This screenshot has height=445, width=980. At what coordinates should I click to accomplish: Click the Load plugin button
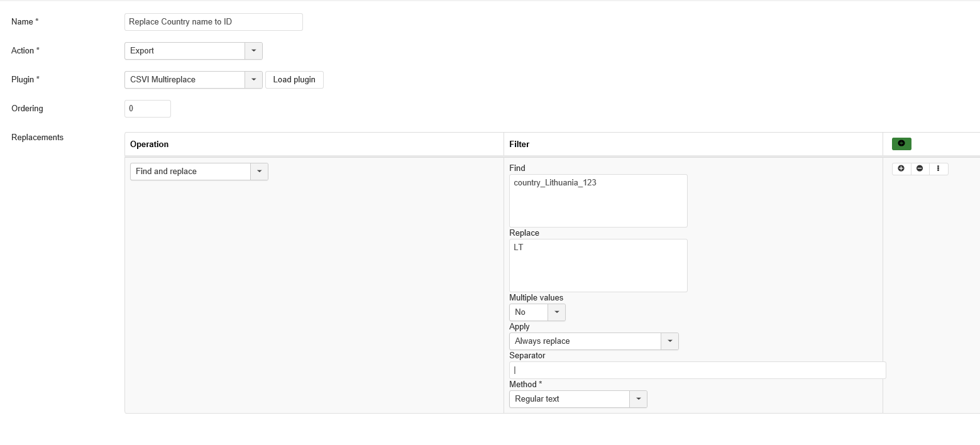pos(294,80)
